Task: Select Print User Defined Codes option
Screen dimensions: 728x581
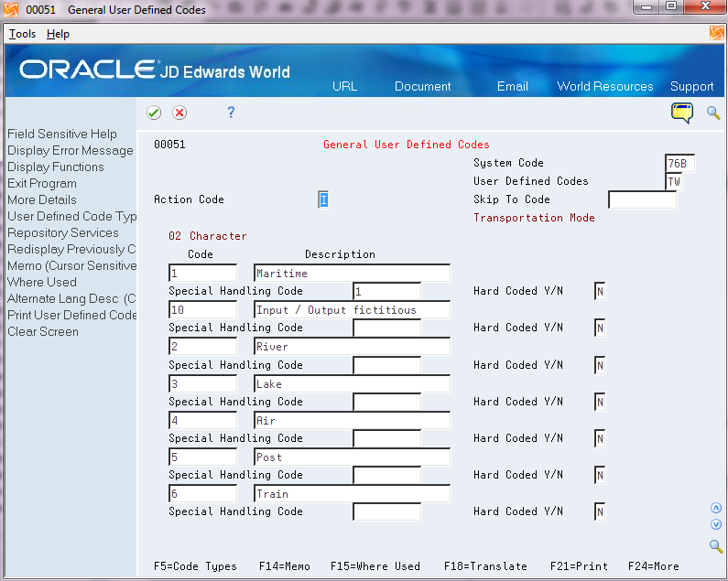Action: point(71,315)
